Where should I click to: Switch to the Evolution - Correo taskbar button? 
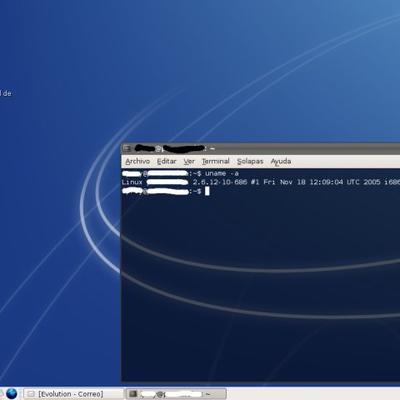[73, 394]
